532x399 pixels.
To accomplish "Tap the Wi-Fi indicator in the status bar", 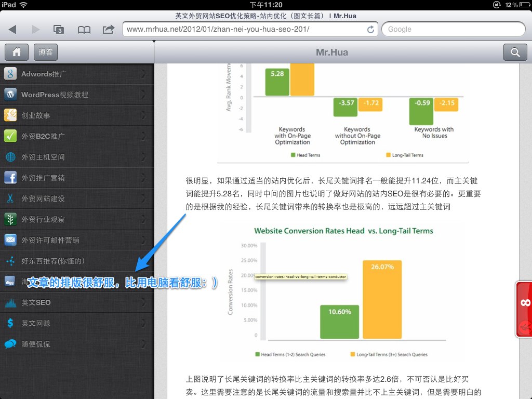I will tap(23, 5).
